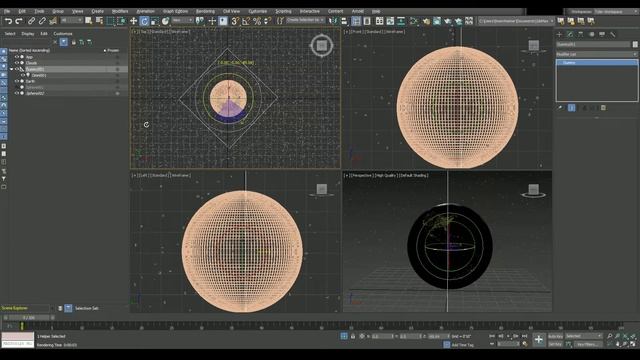Open the Modifiers menu

(x=120, y=11)
